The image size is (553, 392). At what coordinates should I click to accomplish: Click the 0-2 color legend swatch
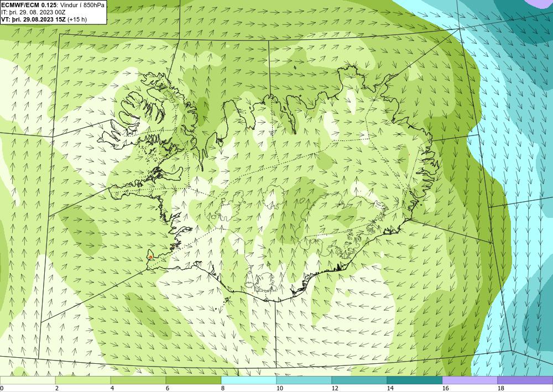coord(28,380)
